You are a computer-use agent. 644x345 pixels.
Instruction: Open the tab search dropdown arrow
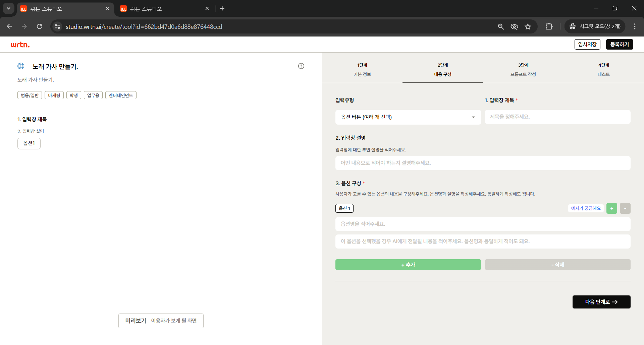(x=8, y=8)
